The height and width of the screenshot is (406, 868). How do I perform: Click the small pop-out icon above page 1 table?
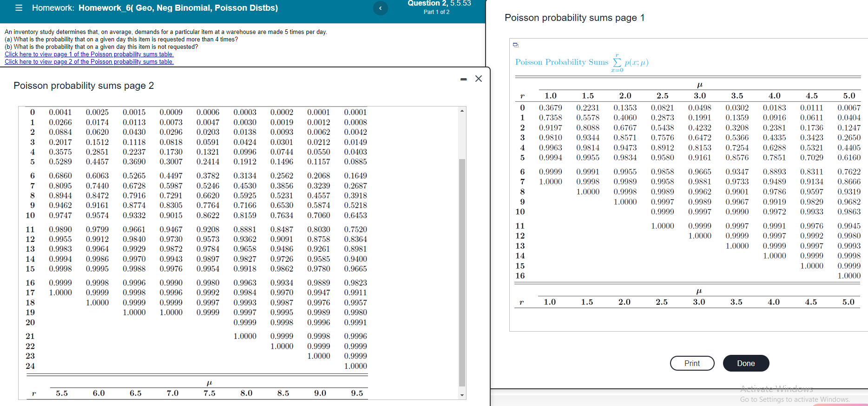click(x=515, y=45)
